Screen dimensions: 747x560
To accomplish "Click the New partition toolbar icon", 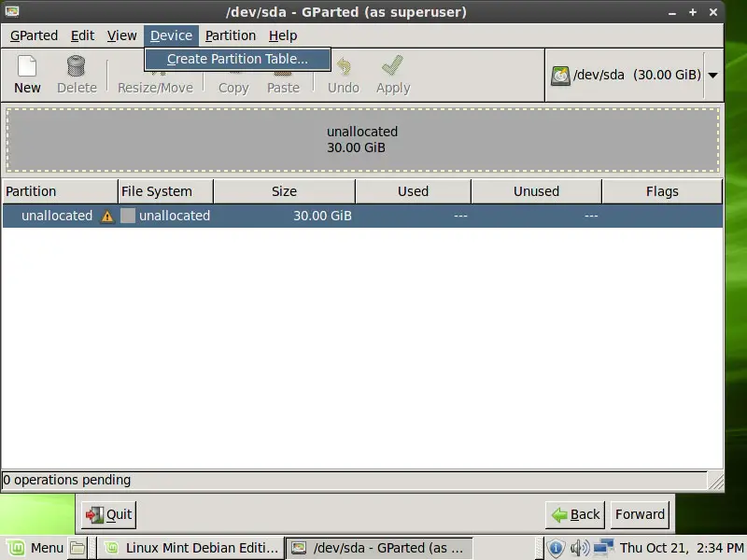I will pyautogui.click(x=27, y=66).
